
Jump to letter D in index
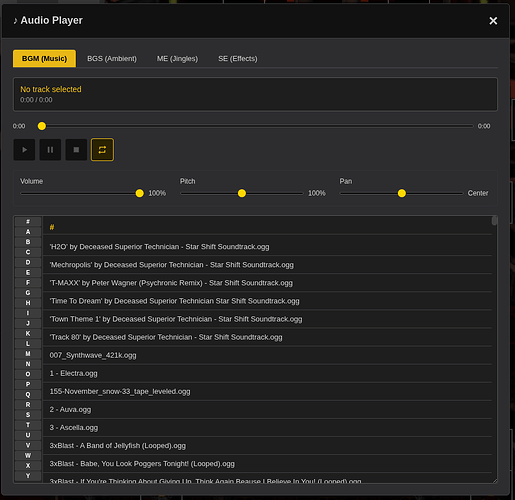click(28, 262)
